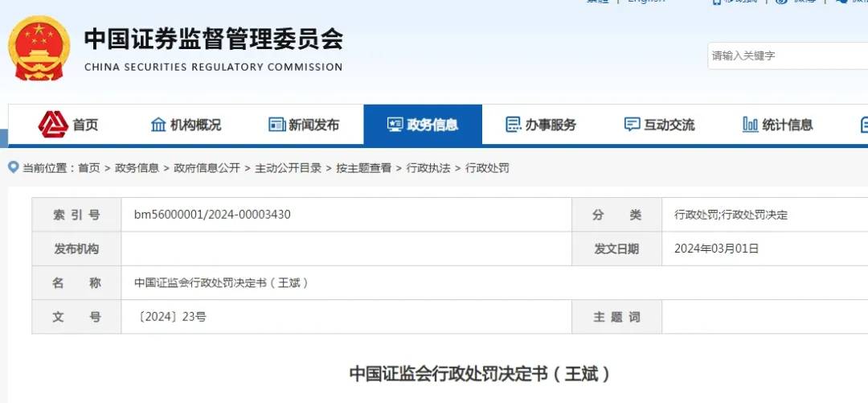This screenshot has height=403, width=868.
Task: Click the red CSRC logo beside 首页
Action: pos(53,124)
